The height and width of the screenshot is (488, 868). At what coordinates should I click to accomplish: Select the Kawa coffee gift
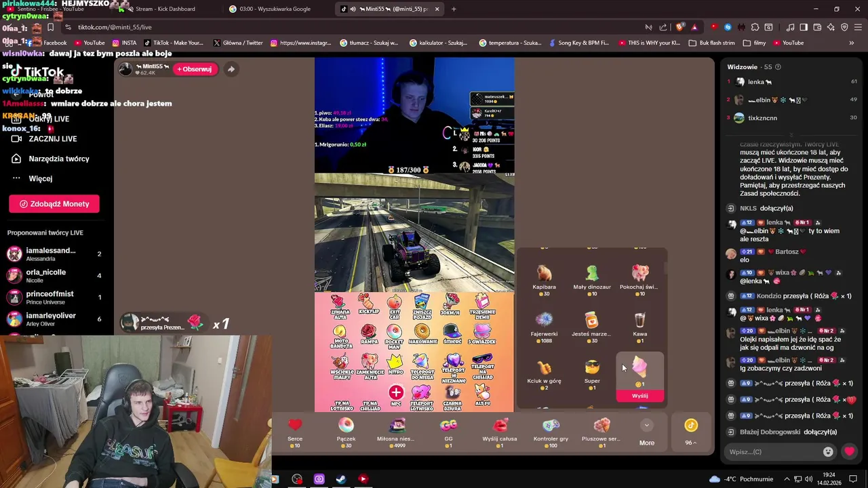pyautogui.click(x=639, y=327)
